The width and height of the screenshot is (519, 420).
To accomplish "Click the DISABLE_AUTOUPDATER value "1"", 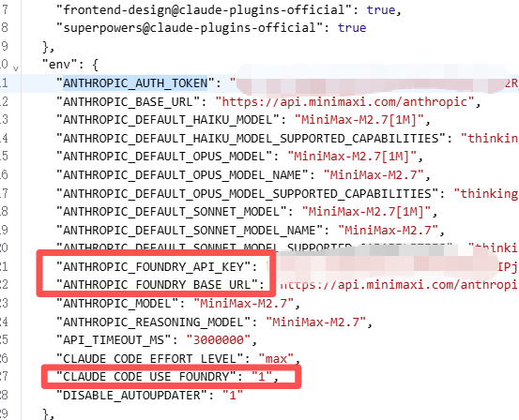I will click(233, 396).
